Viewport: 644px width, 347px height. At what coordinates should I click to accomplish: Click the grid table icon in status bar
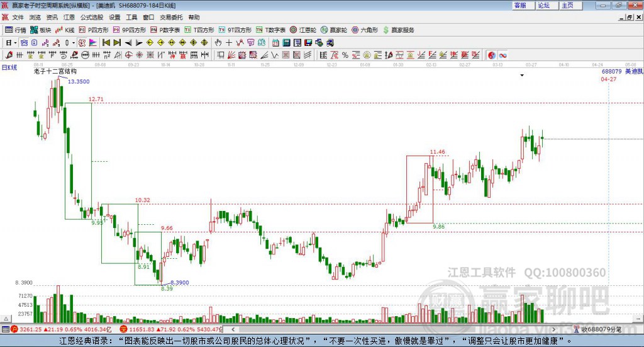click(x=5, y=329)
